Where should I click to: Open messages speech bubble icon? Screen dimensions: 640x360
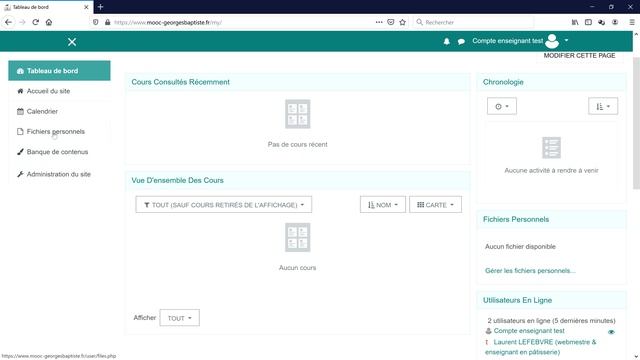[461, 41]
